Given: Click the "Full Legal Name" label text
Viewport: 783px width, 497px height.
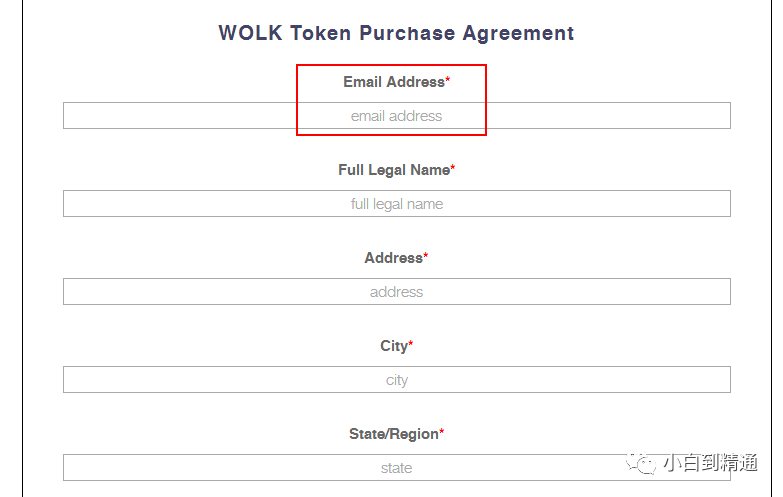Looking at the screenshot, I should (393, 170).
